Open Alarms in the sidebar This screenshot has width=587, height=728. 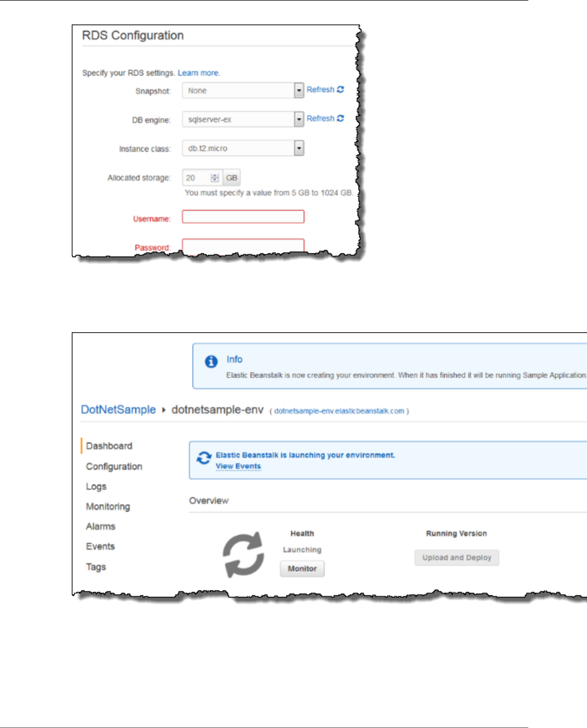pos(101,526)
